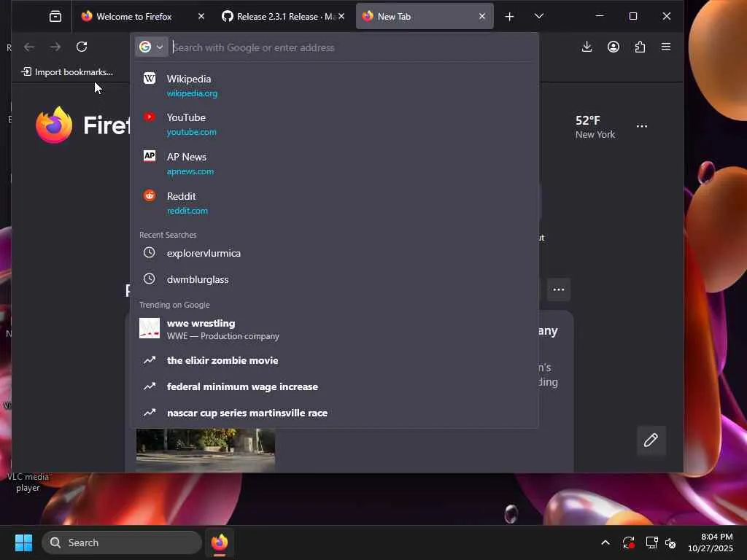The width and height of the screenshot is (747, 560).
Task: Open the Windows Start menu
Action: [x=23, y=542]
